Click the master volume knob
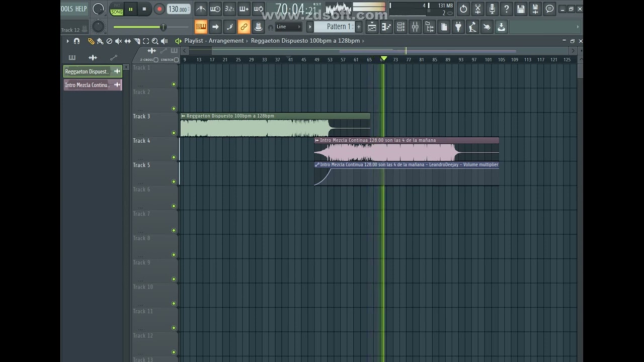 [x=99, y=9]
